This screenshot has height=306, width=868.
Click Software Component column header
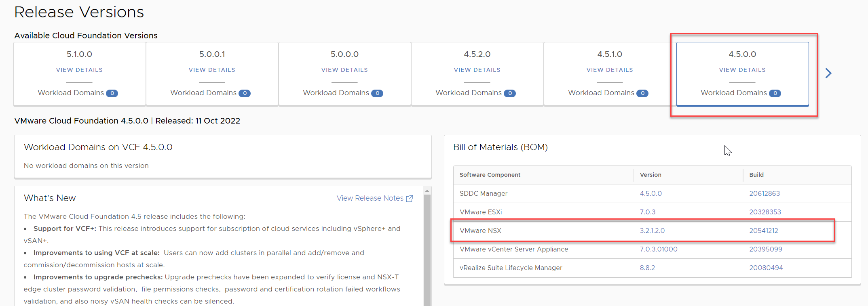490,175
